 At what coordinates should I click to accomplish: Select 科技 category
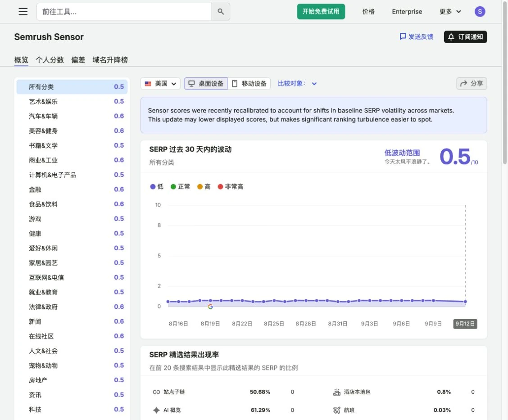point(72,410)
